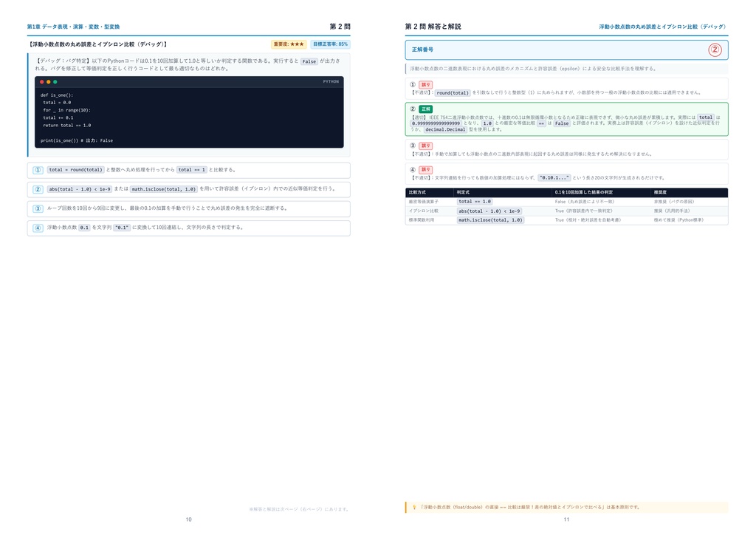
Task: Click the 重要度 ★★★ badge
Action: pos(289,44)
